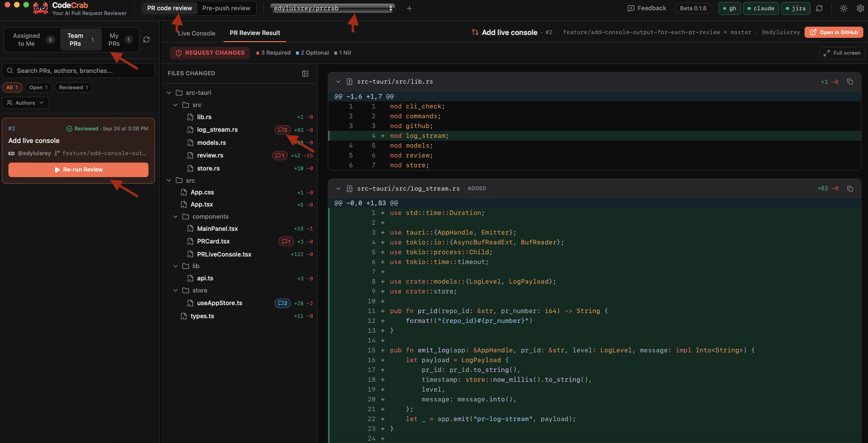868x443 pixels.
Task: Open the settings gear icon
Action: pyautogui.click(x=861, y=8)
